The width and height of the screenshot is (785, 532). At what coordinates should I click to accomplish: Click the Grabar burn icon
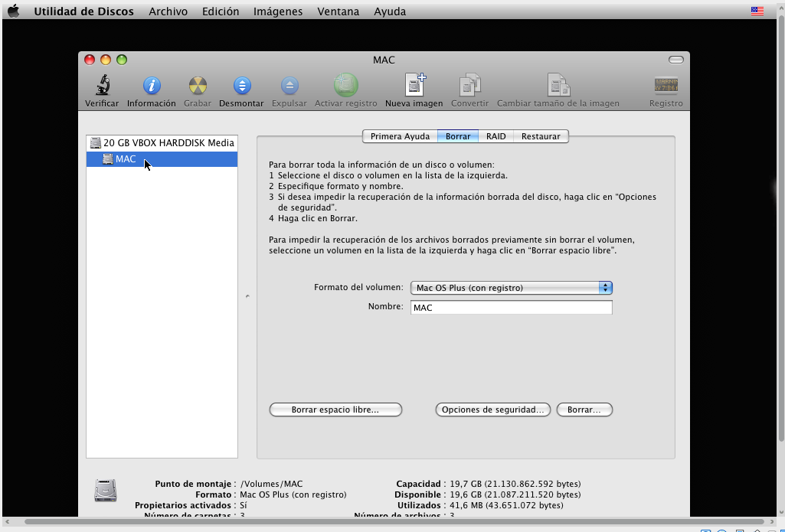(x=198, y=86)
